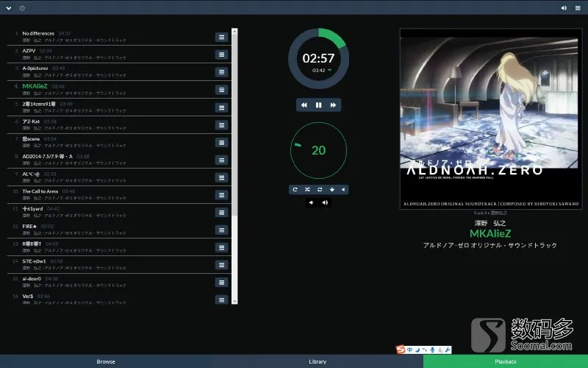Click artist name 澤野 弘之 under cover

[490, 223]
